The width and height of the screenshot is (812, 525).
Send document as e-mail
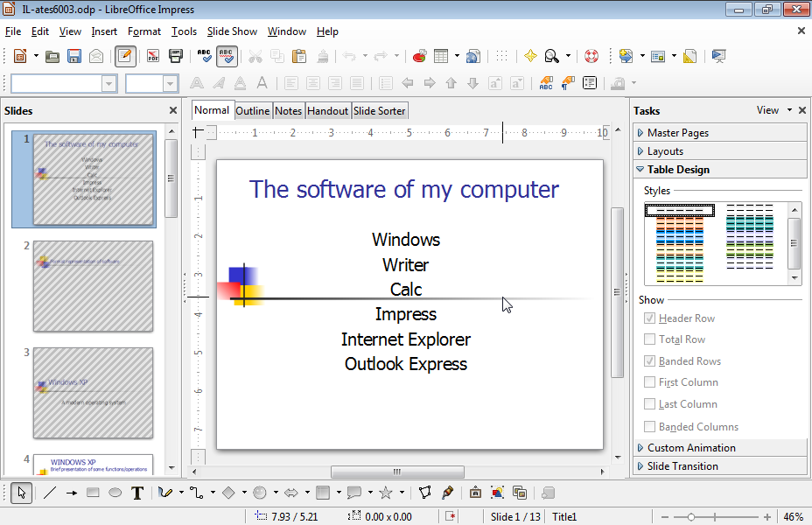coord(96,56)
